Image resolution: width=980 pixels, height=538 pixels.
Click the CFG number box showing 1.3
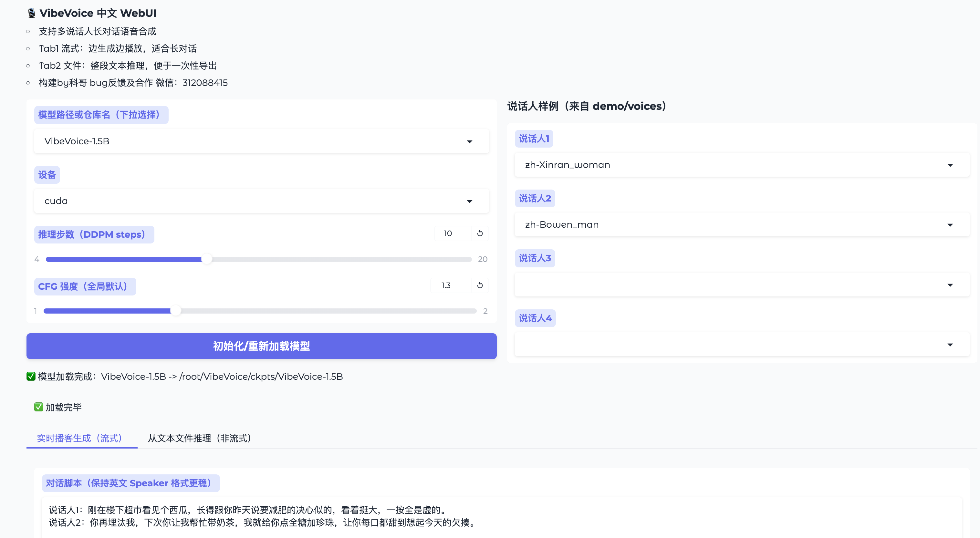[x=451, y=285]
